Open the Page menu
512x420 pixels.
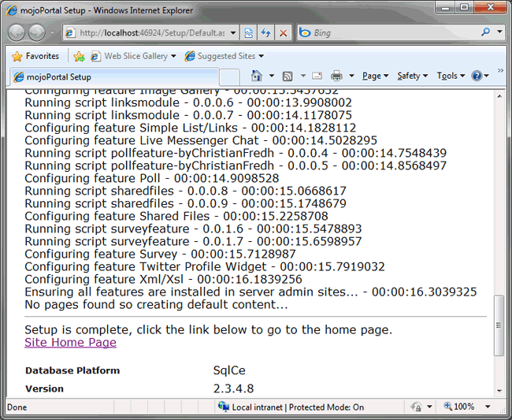[x=372, y=76]
